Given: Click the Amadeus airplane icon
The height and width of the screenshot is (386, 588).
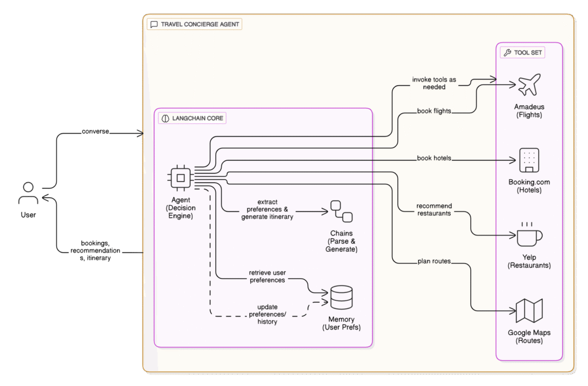Looking at the screenshot, I should point(529,85).
